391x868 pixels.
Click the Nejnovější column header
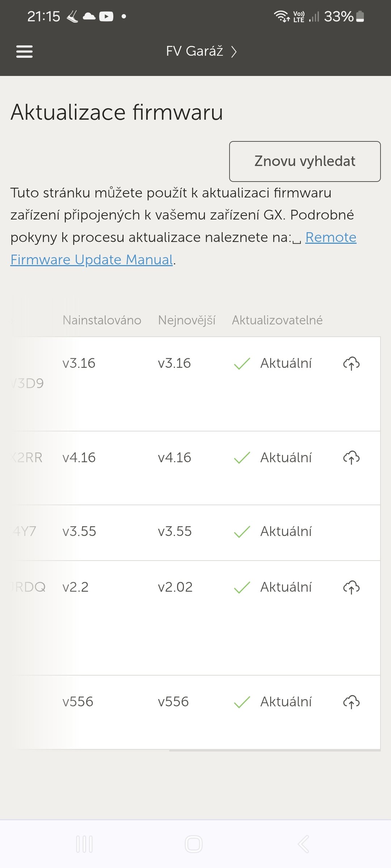187,320
